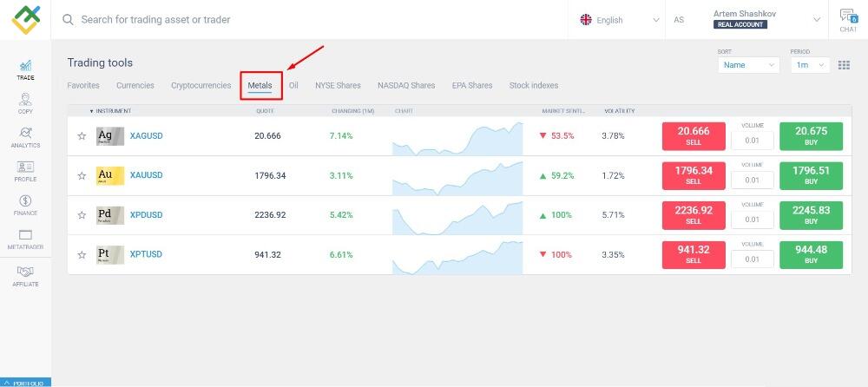The width and height of the screenshot is (868, 387).
Task: Click the XPDUSD volume input field
Action: click(753, 220)
